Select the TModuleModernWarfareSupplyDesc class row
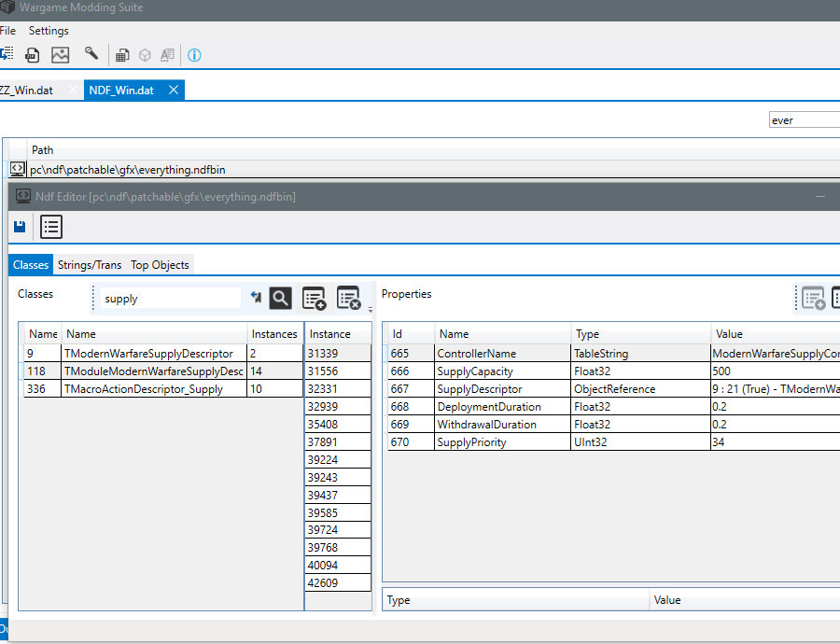This screenshot has width=840, height=644. pos(163,371)
